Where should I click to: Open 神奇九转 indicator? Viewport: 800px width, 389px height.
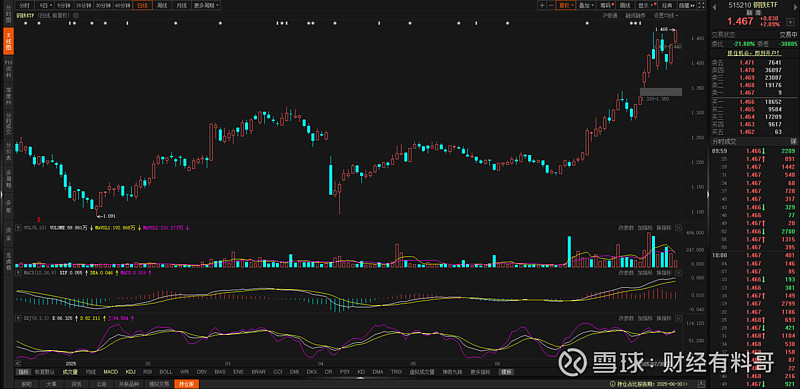pos(453,372)
